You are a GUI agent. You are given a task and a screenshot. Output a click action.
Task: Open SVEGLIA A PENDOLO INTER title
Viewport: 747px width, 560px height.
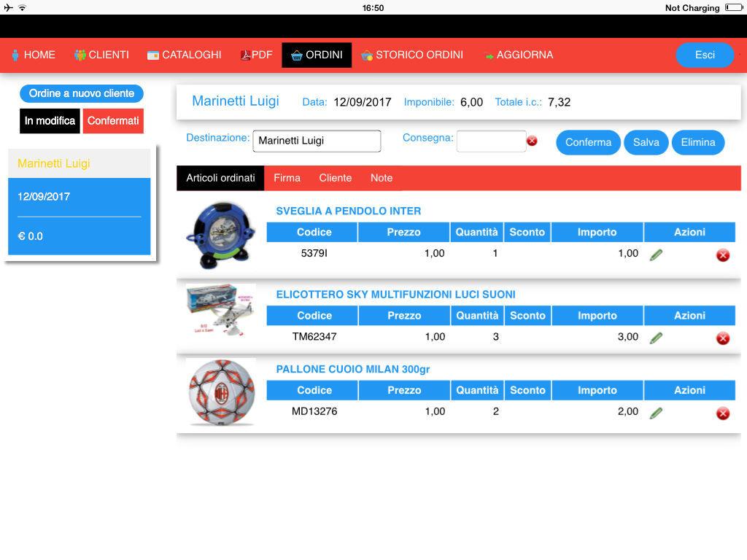click(x=348, y=211)
